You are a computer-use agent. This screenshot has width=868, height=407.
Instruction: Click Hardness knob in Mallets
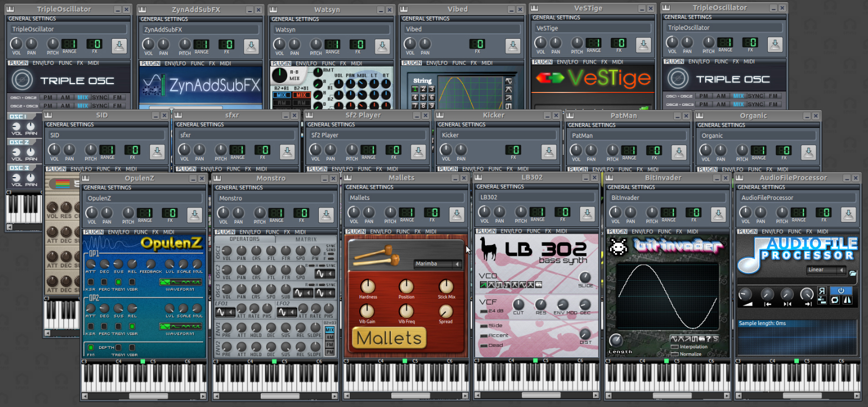(368, 286)
